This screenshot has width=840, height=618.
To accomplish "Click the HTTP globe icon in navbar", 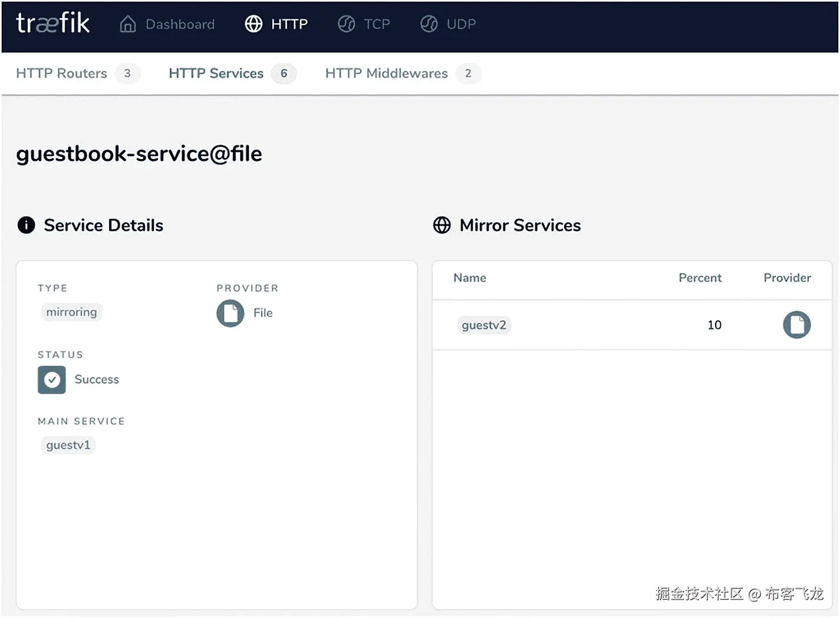I will coord(253,24).
